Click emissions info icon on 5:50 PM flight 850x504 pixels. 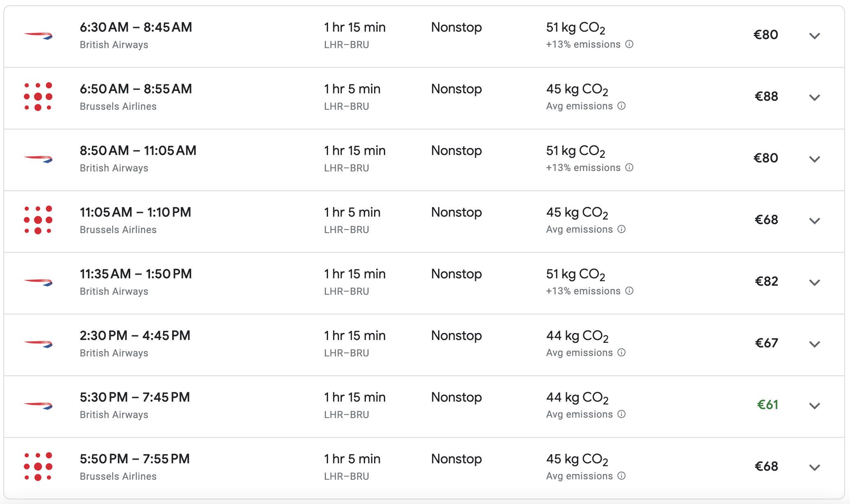(x=621, y=476)
